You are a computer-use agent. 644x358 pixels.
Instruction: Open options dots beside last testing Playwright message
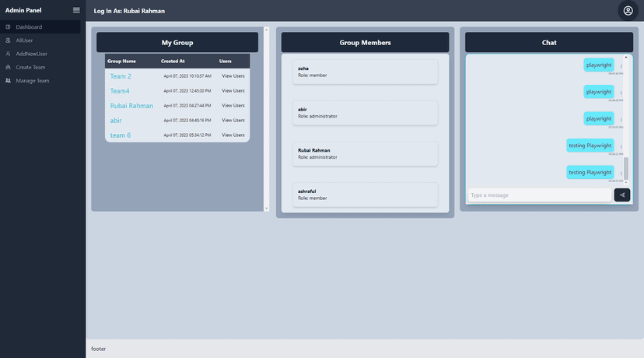pyautogui.click(x=621, y=173)
